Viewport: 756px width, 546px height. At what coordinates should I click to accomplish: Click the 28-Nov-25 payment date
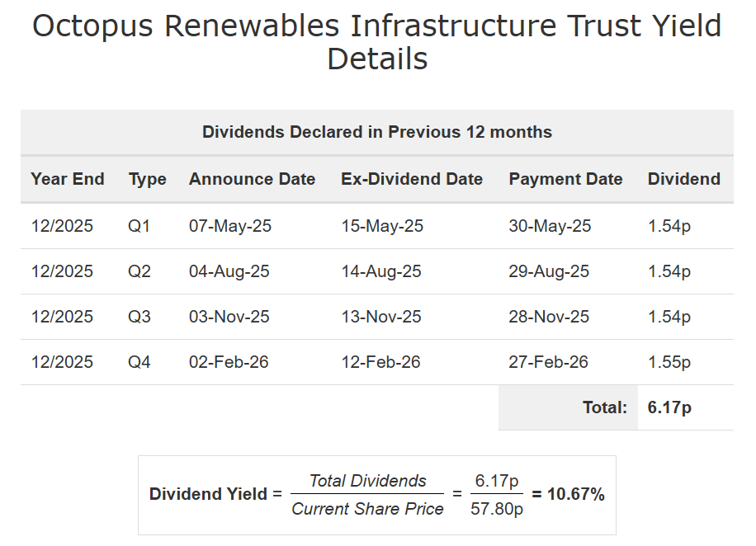pos(550,317)
